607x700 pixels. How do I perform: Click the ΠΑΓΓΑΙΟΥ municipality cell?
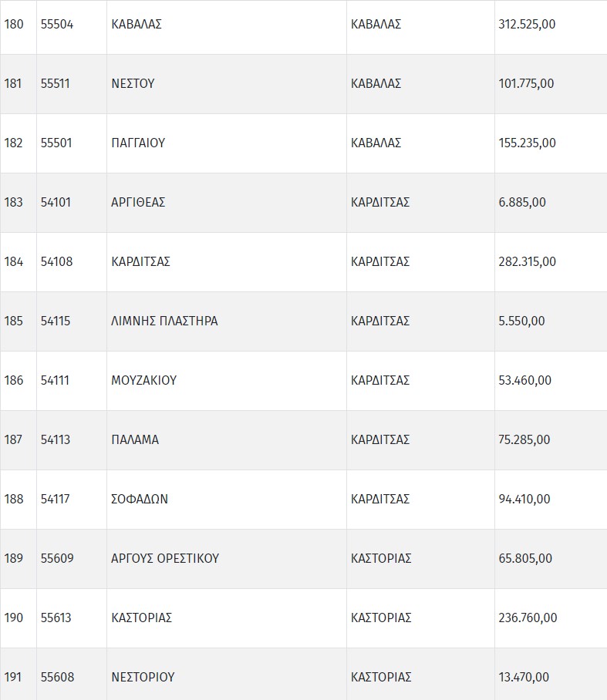(x=139, y=143)
